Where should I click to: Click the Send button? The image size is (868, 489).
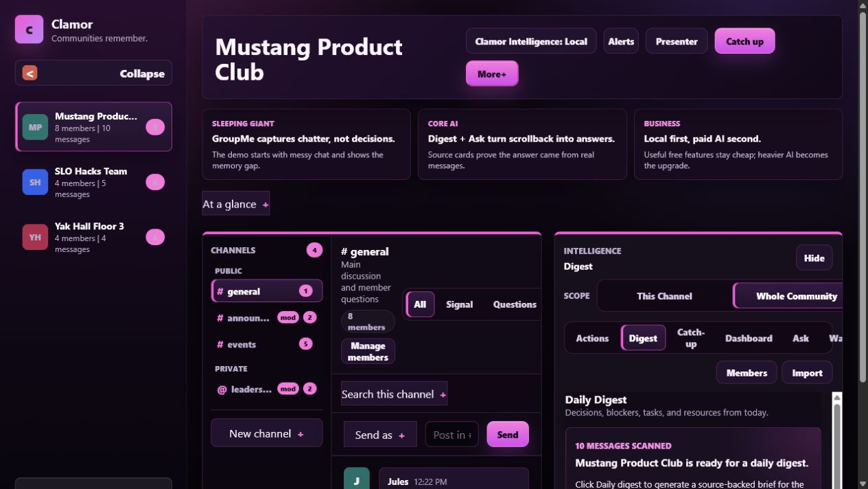coord(508,434)
